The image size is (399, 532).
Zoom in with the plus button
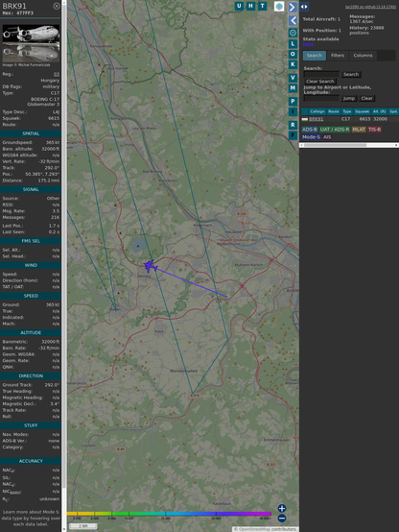[282, 508]
